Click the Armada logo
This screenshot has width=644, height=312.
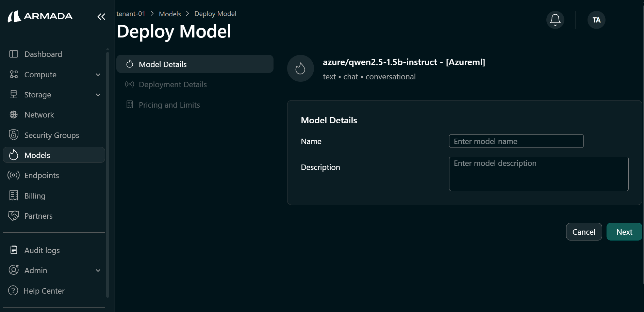tap(40, 16)
